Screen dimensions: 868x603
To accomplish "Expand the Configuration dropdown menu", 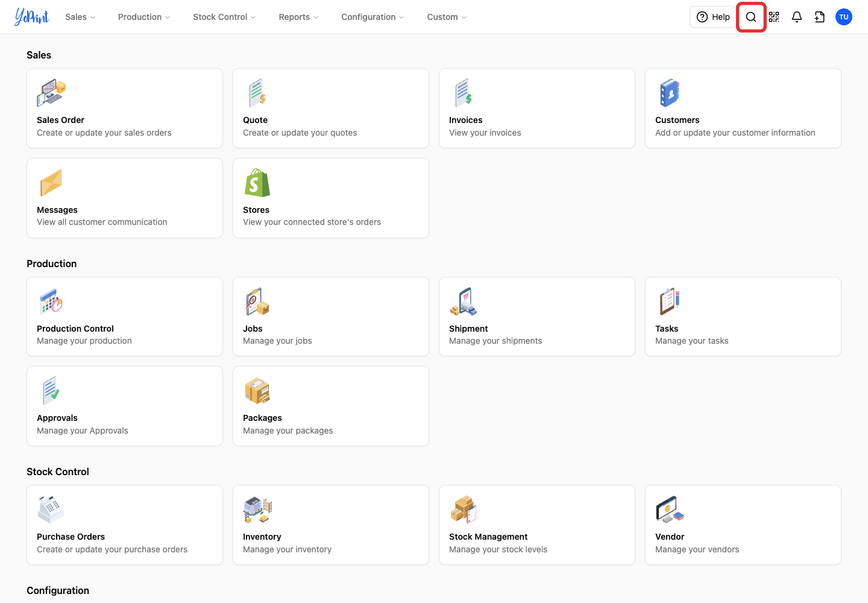I will tap(373, 17).
